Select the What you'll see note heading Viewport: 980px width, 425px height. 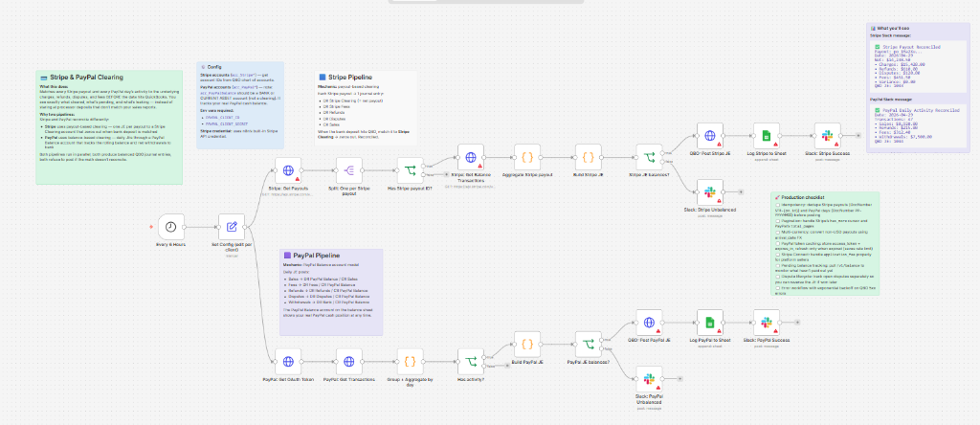tap(892, 28)
